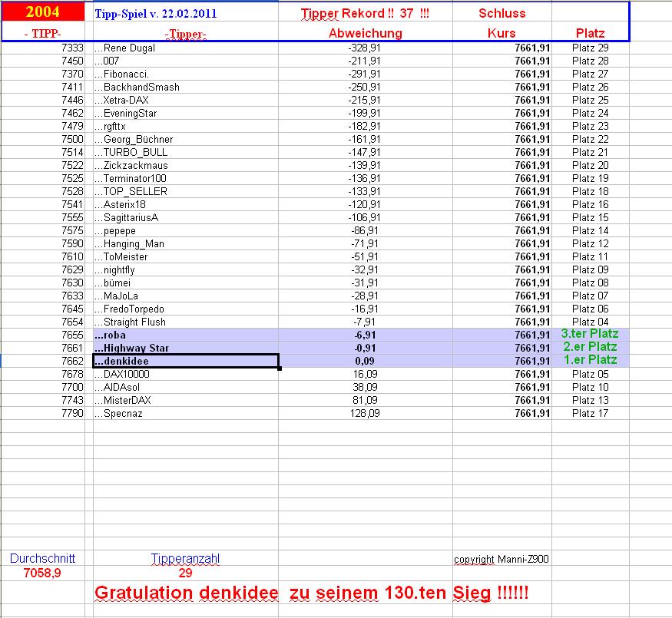Screen dimensions: 672x618
Task: Click the SagittariusA cell
Action: [x=186, y=217]
